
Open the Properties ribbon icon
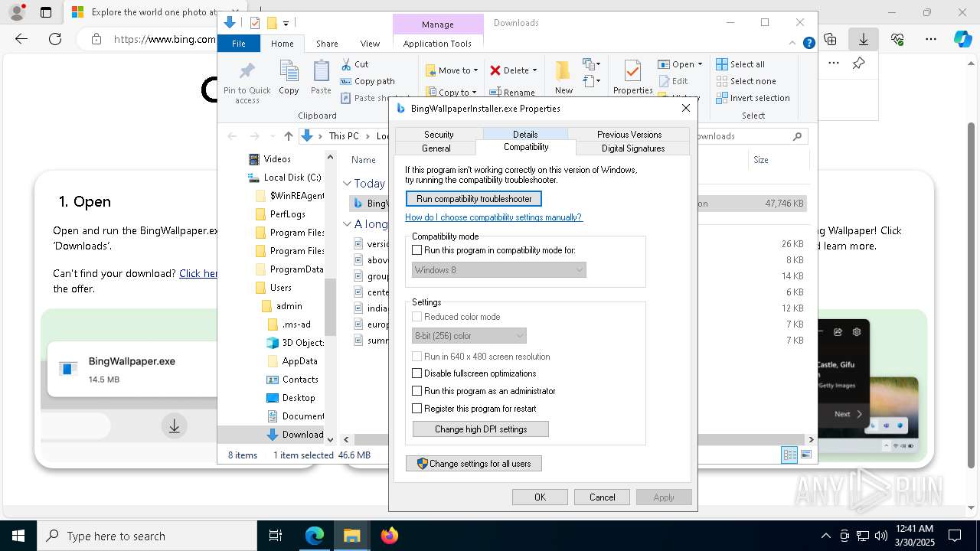coord(632,77)
